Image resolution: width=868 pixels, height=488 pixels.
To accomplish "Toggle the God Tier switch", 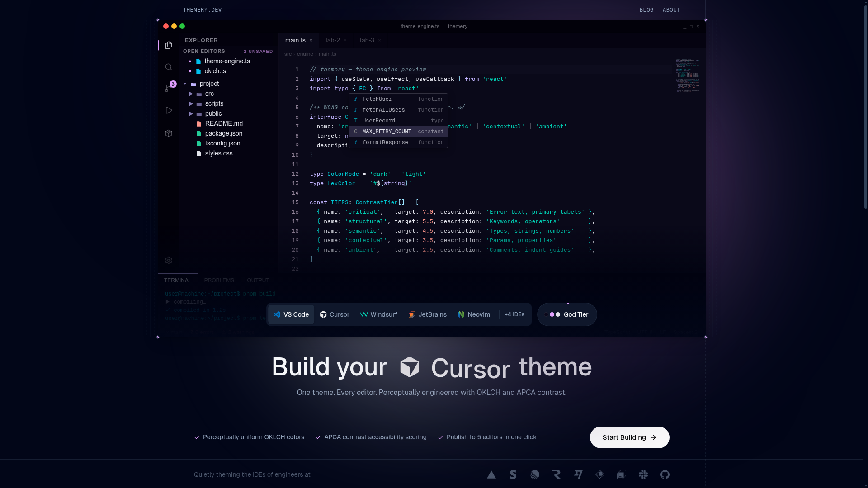I will click(567, 314).
